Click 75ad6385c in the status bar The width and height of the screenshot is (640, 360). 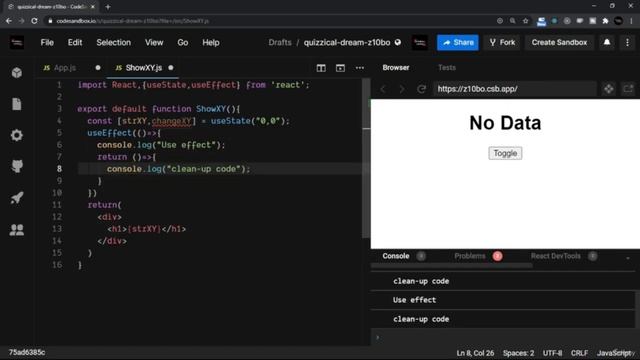click(x=27, y=352)
